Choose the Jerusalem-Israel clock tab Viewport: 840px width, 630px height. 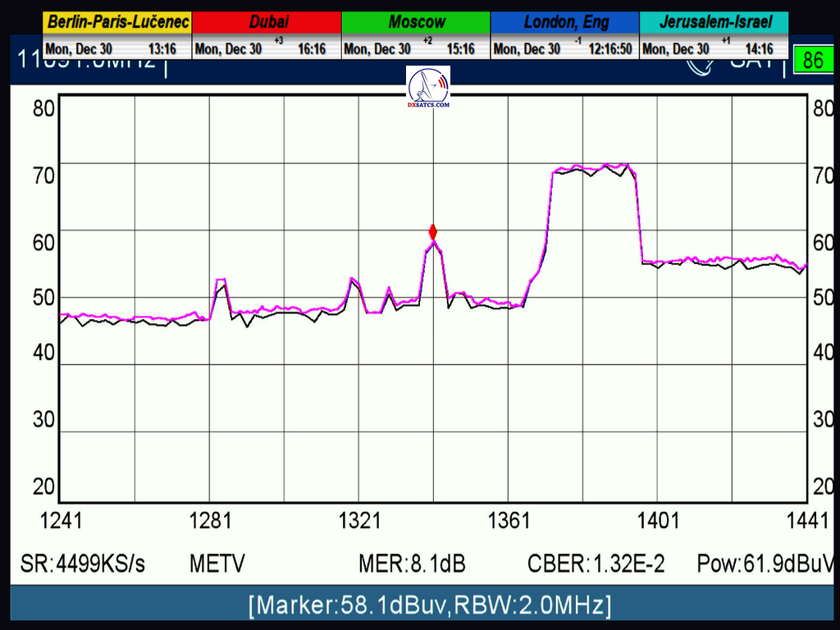(x=714, y=22)
